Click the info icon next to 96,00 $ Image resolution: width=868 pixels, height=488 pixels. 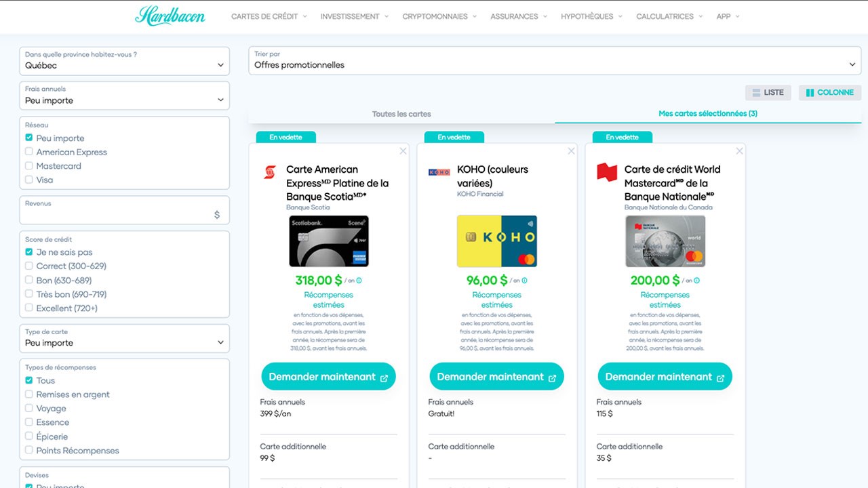(x=524, y=281)
